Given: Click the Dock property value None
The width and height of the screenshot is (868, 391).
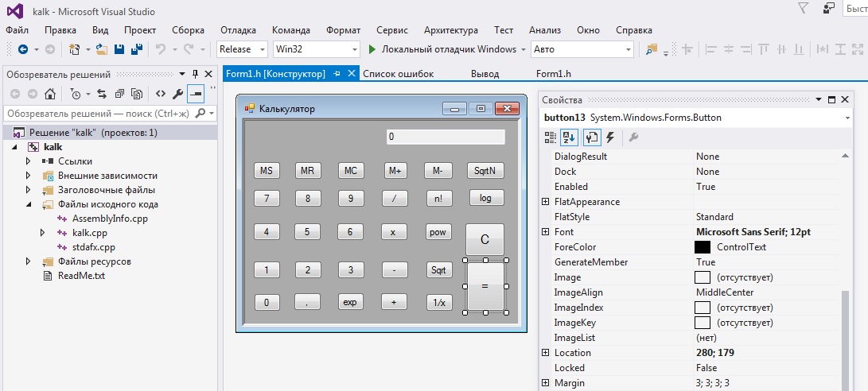Looking at the screenshot, I should pos(707,172).
